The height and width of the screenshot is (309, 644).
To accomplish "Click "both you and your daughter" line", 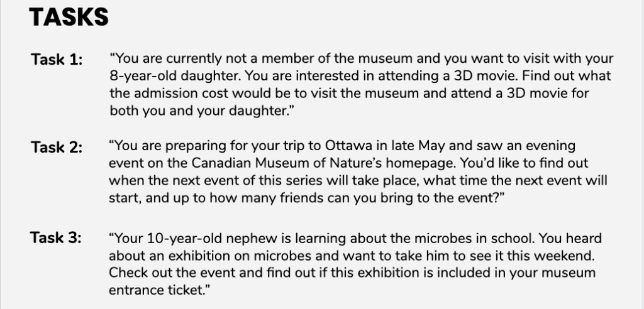I will [x=202, y=111].
